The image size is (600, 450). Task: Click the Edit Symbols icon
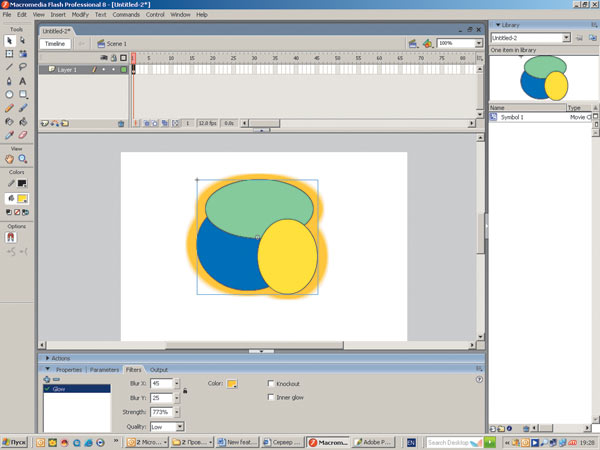click(427, 44)
